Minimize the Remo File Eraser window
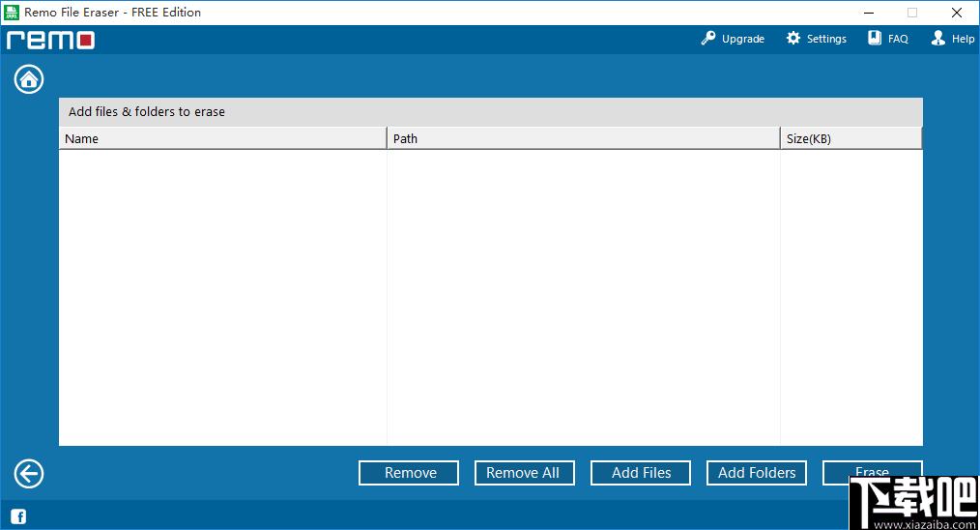980x530 pixels. (869, 13)
